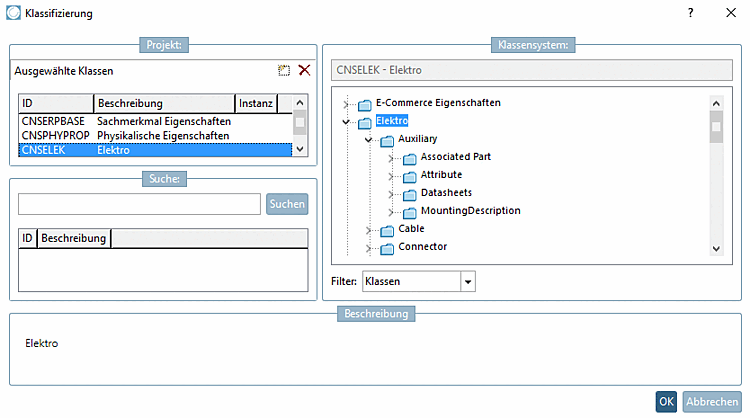The height and width of the screenshot is (418, 750).
Task: Click the Elektro folder icon in tree
Action: click(x=364, y=122)
